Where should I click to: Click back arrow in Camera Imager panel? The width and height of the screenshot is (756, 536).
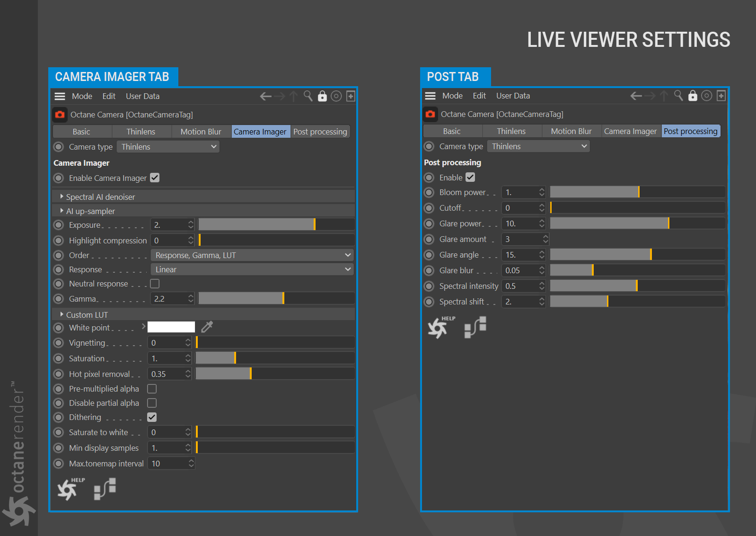[266, 97]
